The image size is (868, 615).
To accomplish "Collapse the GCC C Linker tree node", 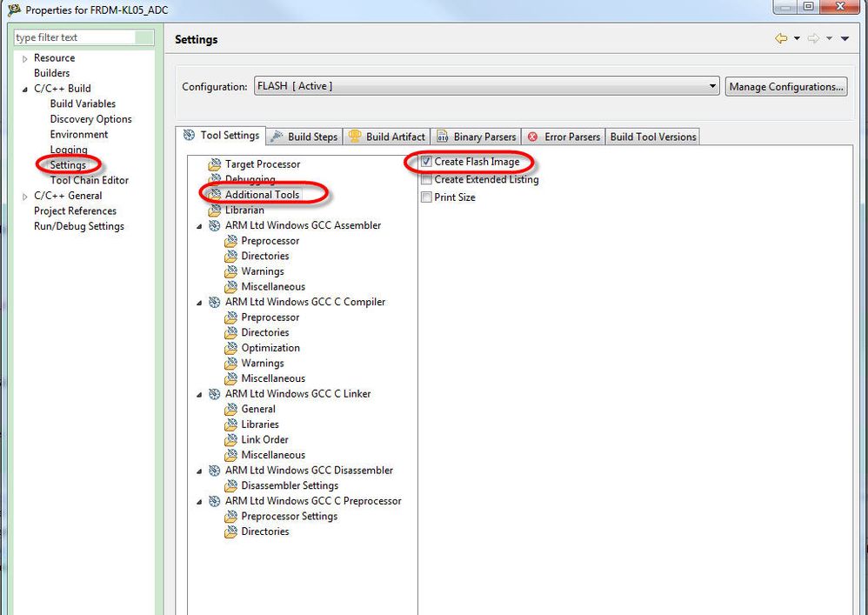I will tap(199, 394).
